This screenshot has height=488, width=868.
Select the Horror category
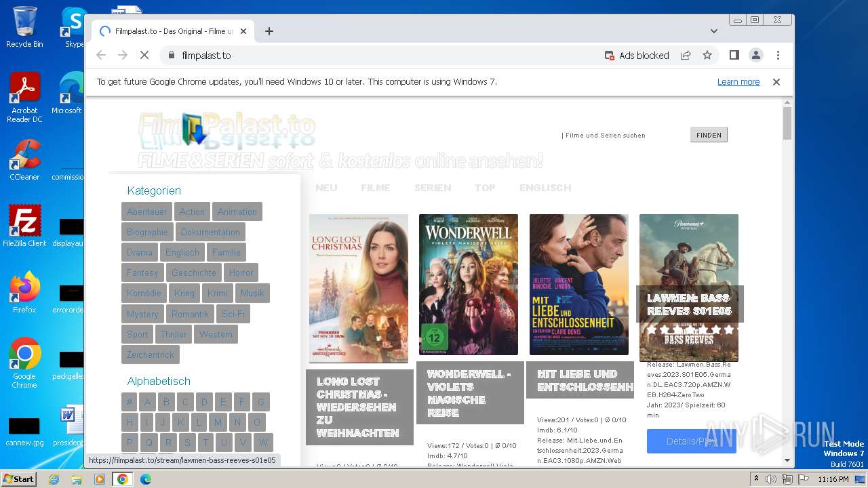pyautogui.click(x=241, y=272)
